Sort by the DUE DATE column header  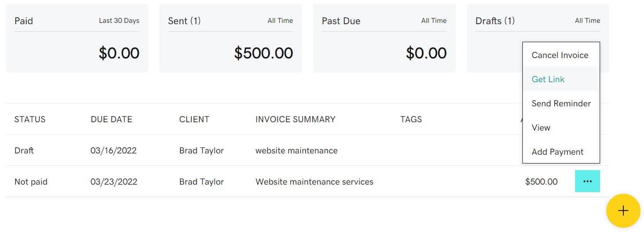click(112, 119)
